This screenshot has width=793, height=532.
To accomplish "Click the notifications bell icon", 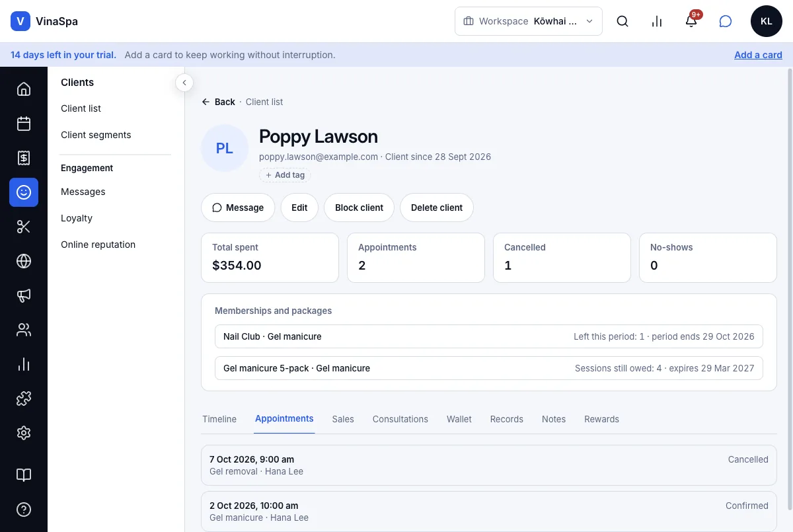I will click(x=691, y=21).
